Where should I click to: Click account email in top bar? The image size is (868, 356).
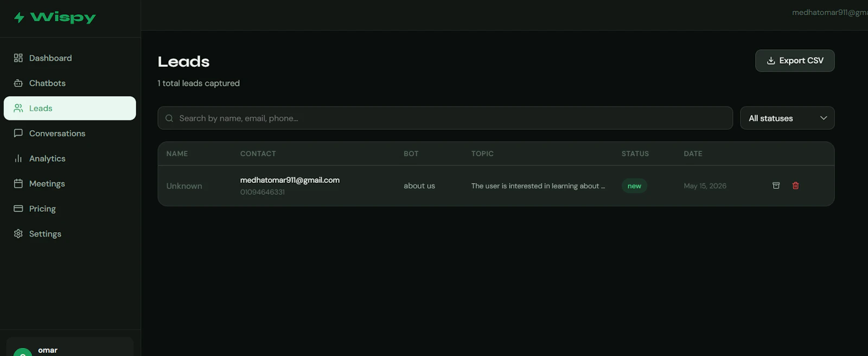coord(829,12)
